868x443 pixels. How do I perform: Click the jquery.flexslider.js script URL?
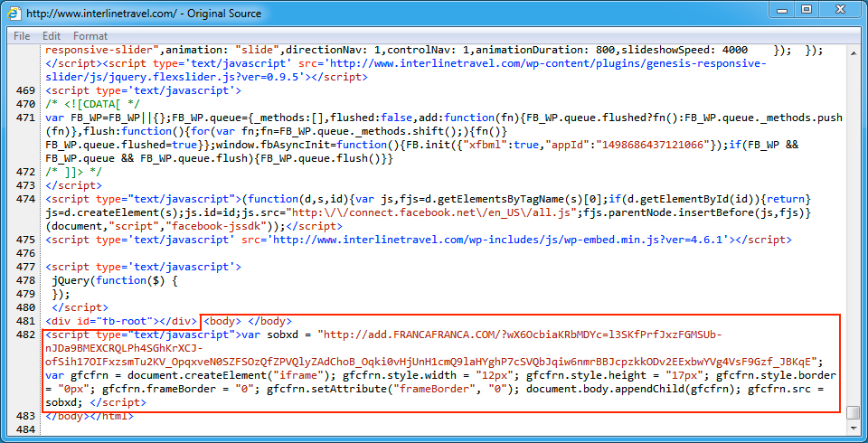point(405,70)
